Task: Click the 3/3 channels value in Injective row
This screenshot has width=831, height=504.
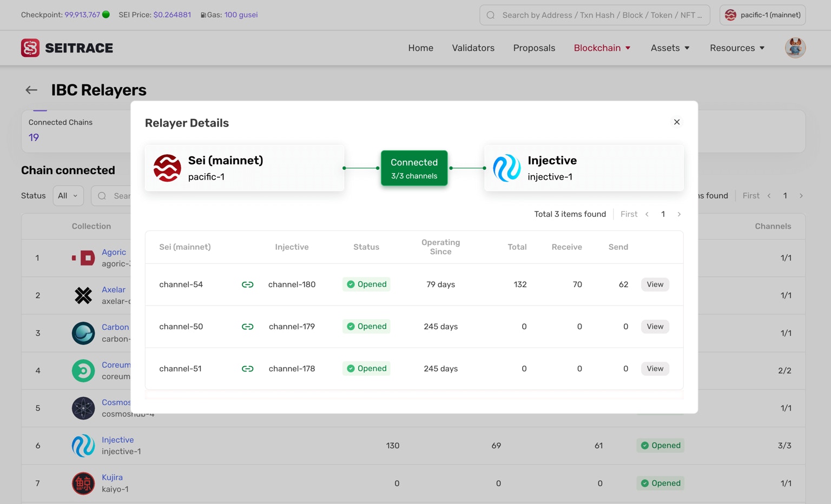Action: pyautogui.click(x=784, y=446)
